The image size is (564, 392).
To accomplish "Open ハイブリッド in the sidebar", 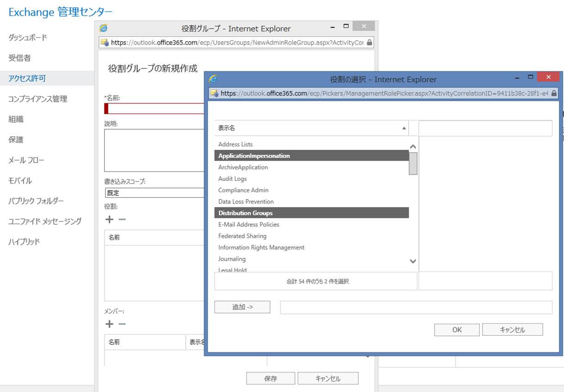I will [x=24, y=241].
